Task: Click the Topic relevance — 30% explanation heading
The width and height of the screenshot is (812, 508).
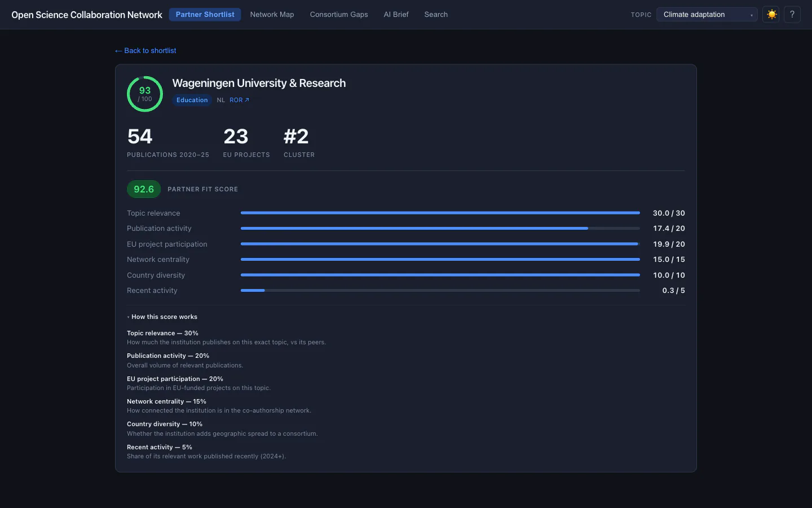Action: [162, 333]
